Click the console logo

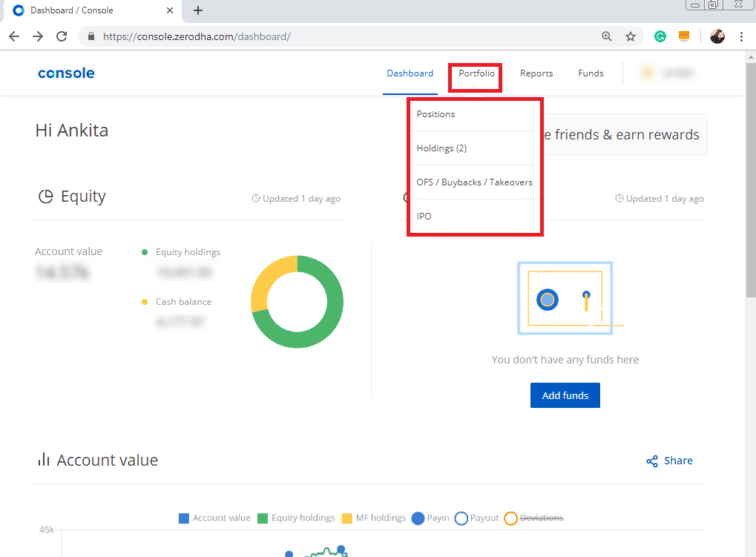point(67,73)
